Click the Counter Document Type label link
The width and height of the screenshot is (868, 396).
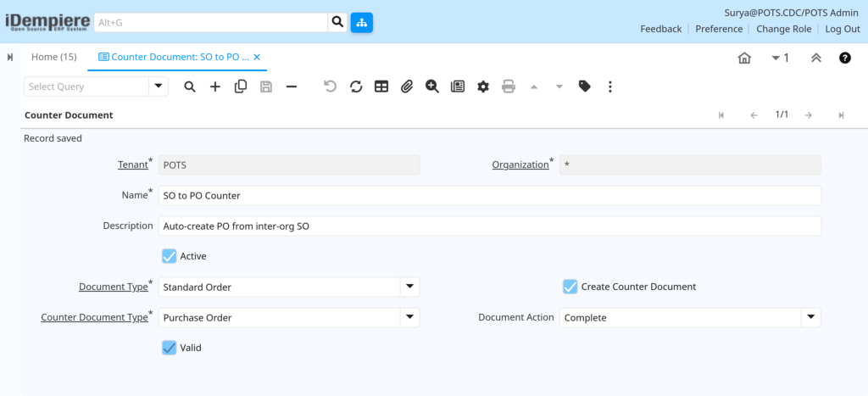tap(95, 317)
